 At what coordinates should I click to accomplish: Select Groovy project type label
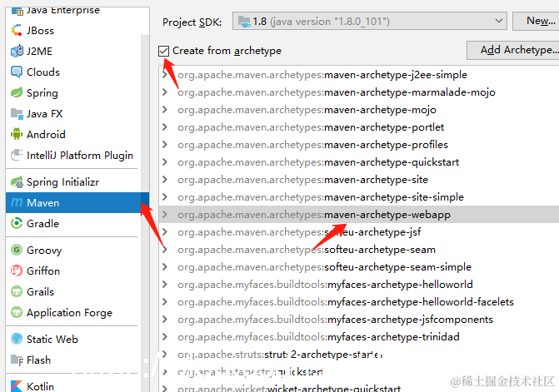(x=44, y=251)
